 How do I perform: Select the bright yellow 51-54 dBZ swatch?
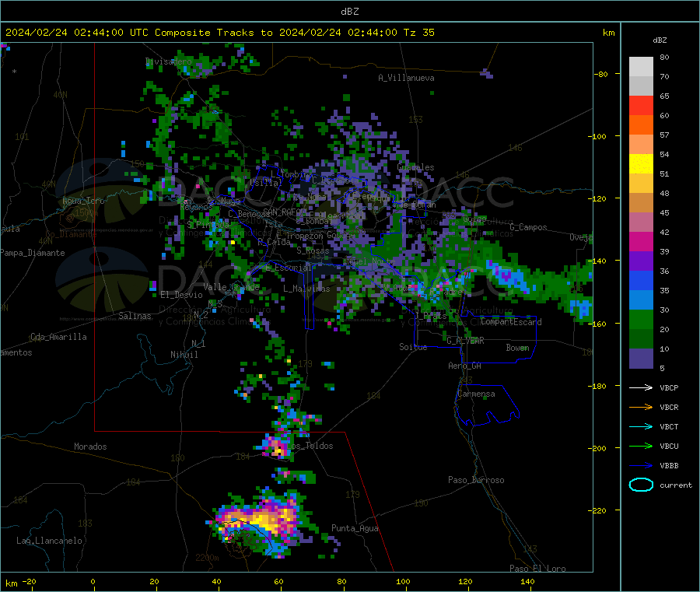point(641,164)
